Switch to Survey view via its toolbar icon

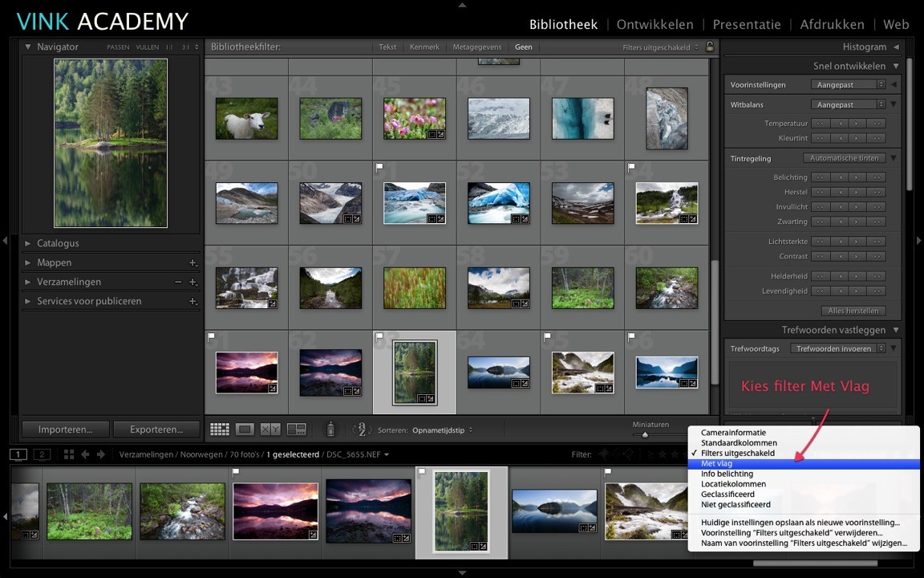[x=296, y=429]
